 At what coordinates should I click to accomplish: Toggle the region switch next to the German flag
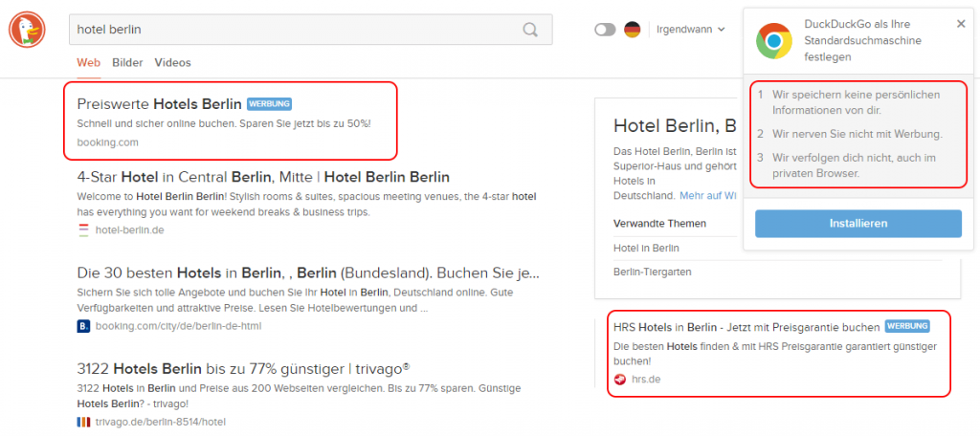point(605,30)
